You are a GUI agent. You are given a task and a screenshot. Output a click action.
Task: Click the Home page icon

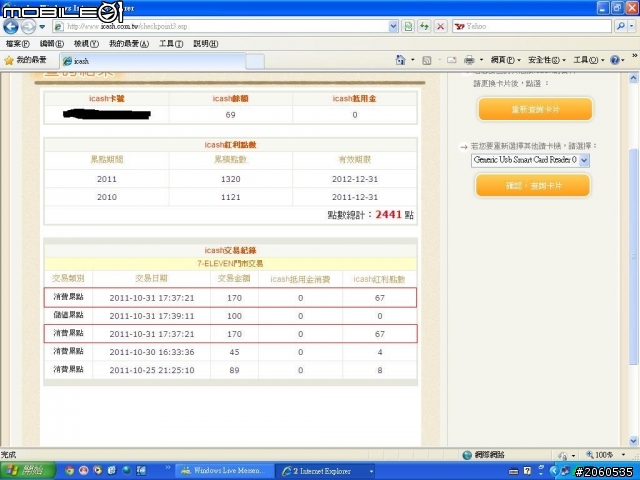pos(400,60)
